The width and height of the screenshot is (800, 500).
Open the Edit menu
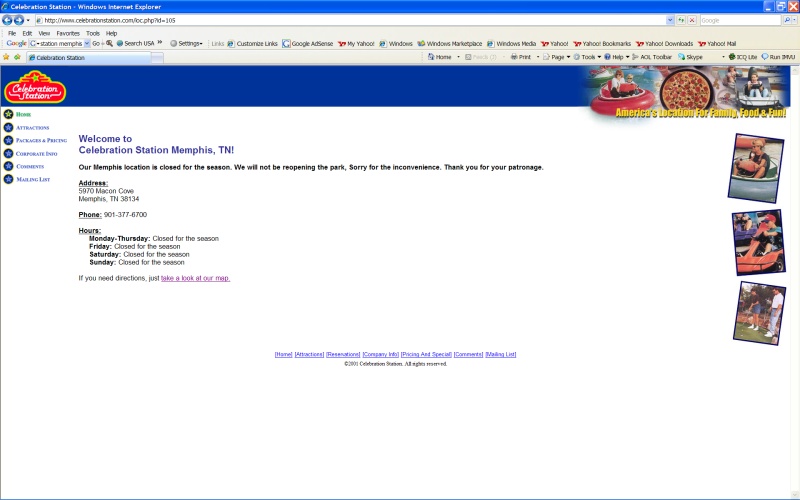(x=27, y=33)
